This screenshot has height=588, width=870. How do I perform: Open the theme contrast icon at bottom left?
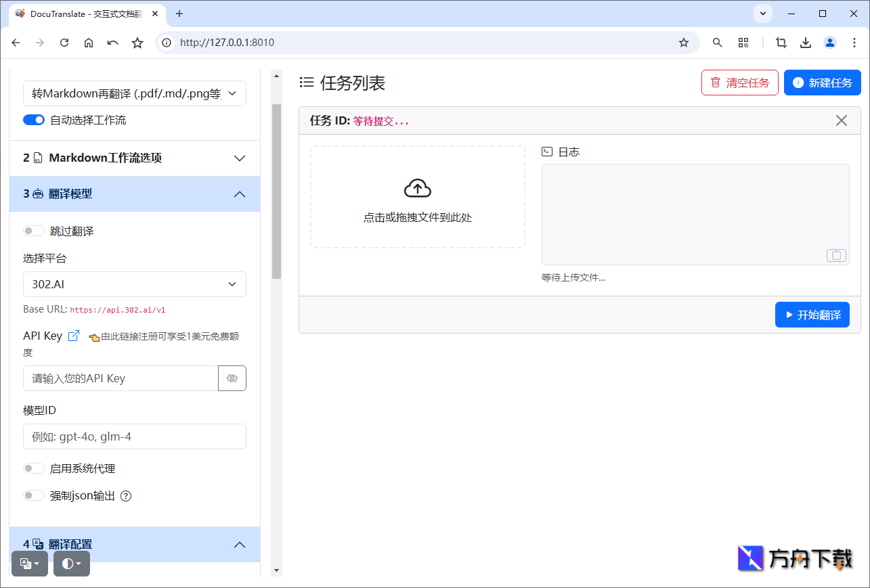(x=71, y=564)
